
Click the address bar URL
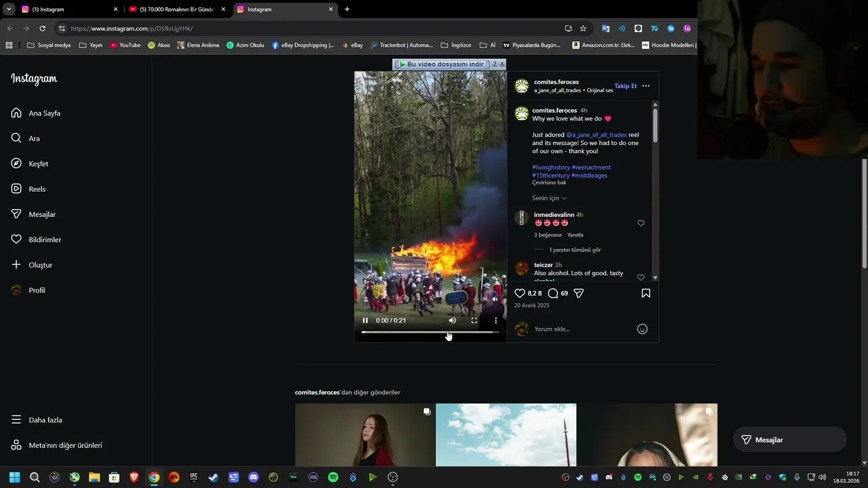(132, 28)
